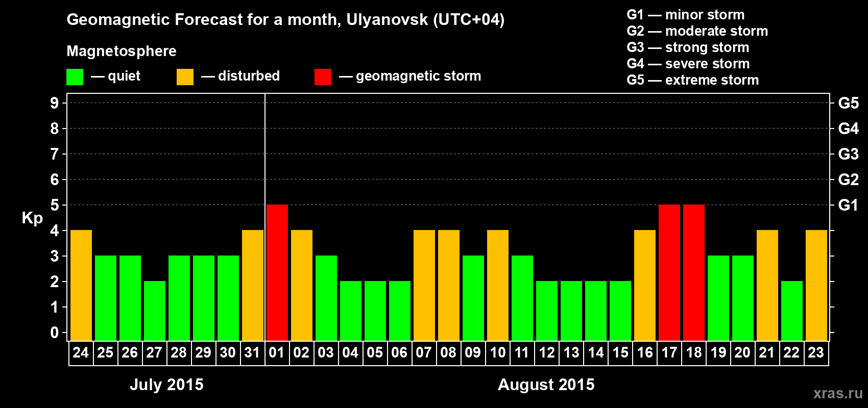The image size is (868, 408).
Task: Click the 'G5 — extreme storm' legend text
Action: [x=693, y=80]
